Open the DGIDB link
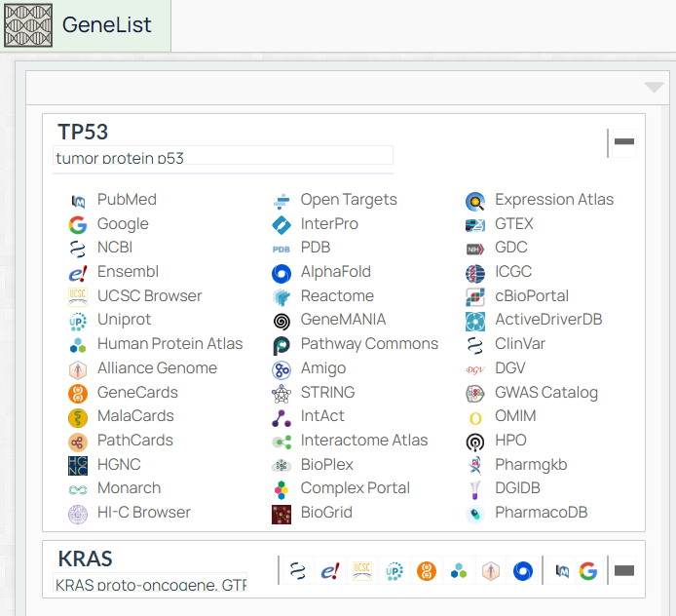 517,488
